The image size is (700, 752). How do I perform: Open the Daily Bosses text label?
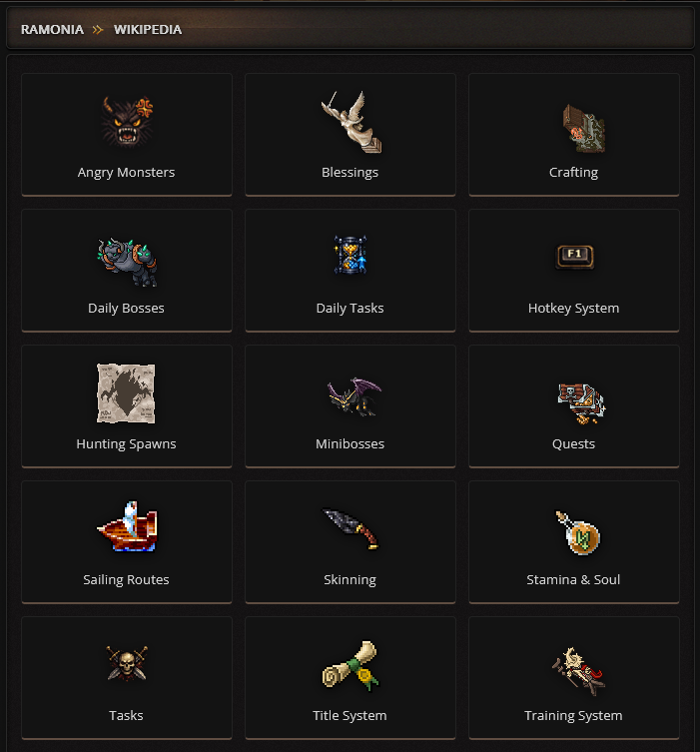126,308
